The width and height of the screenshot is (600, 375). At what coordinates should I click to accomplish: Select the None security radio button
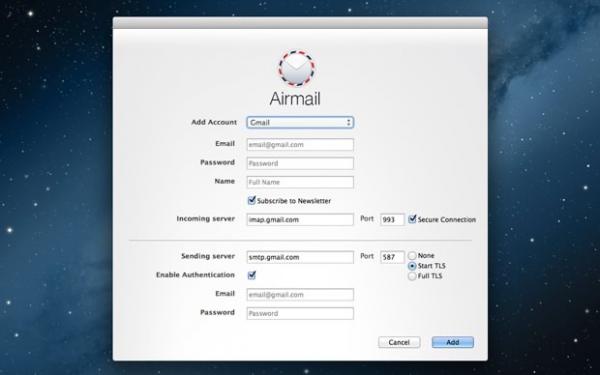tap(412, 255)
